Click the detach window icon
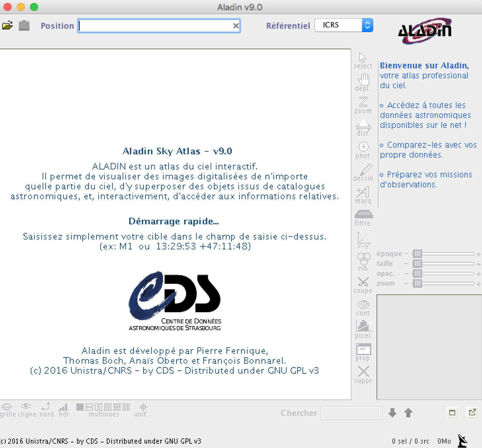 472,412
